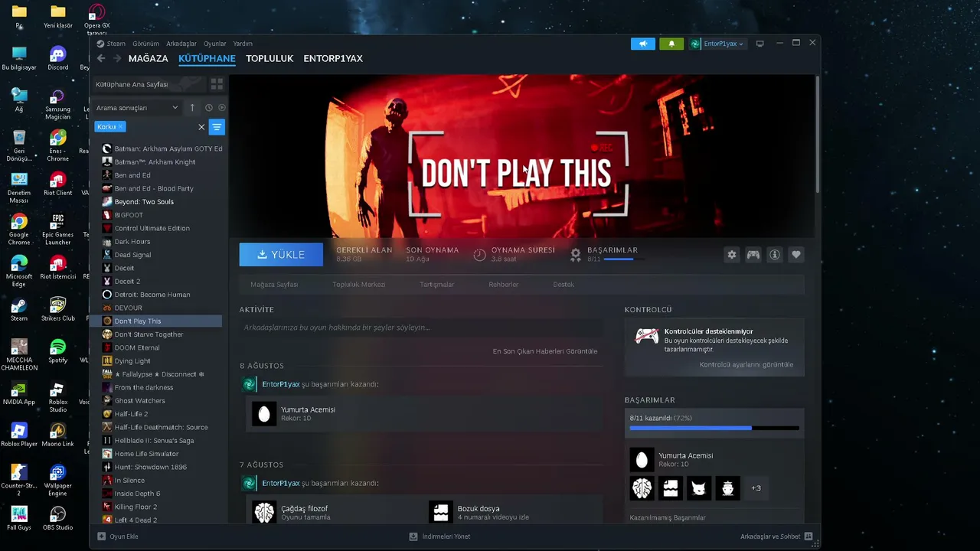Open game settings gear icon
This screenshot has width=980, height=551.
tap(732, 255)
